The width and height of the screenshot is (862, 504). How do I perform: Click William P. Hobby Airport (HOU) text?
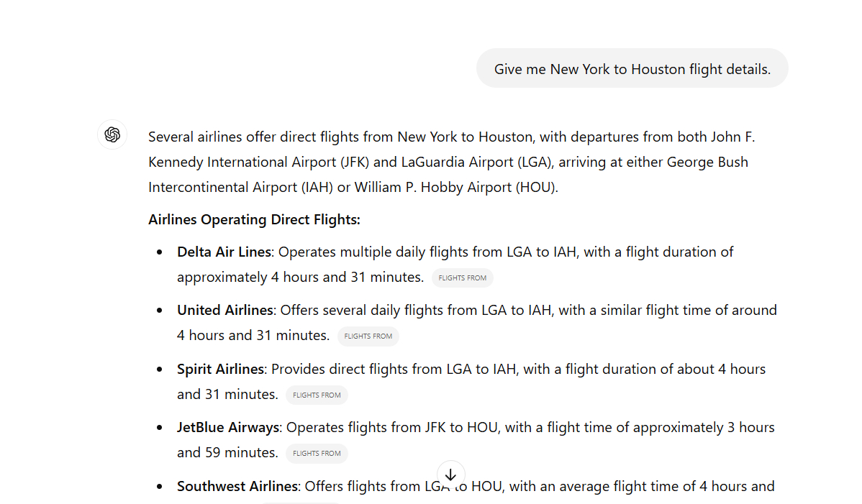(x=456, y=188)
